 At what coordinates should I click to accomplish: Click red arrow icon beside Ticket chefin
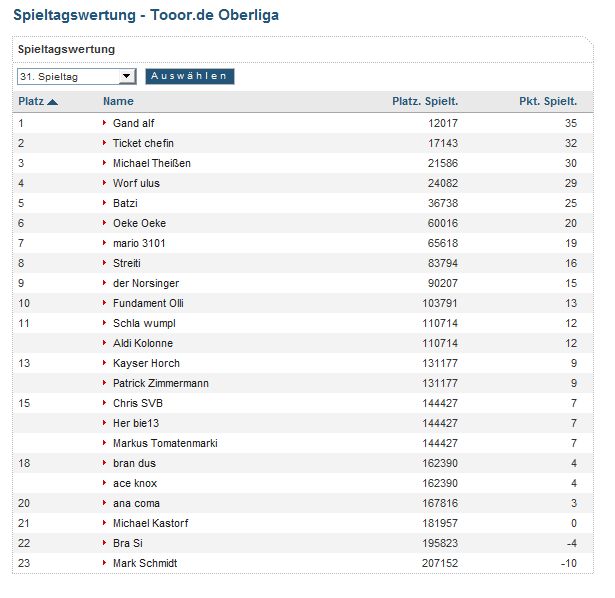104,143
